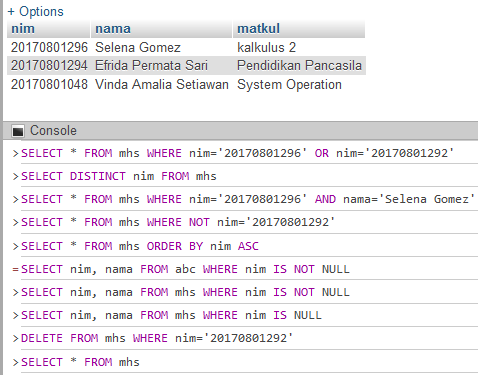Expand the DELETE FROM mhs query arrow
This screenshot has width=478, height=375.
point(15,338)
